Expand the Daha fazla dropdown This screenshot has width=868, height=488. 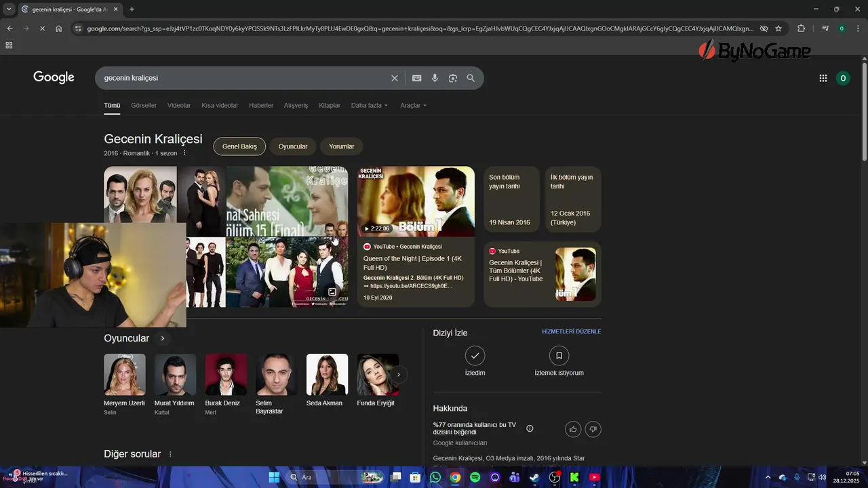pyautogui.click(x=370, y=106)
